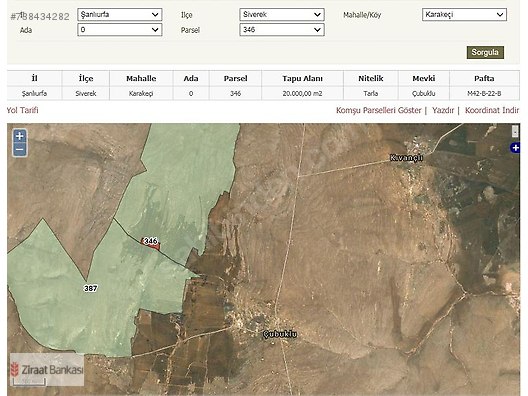Zoom in on the map
Image resolution: width=528 pixels, height=396 pixels.
click(20, 136)
